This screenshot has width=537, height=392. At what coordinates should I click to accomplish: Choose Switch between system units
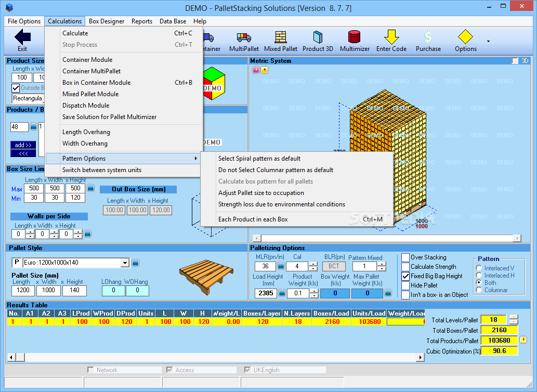(123, 170)
